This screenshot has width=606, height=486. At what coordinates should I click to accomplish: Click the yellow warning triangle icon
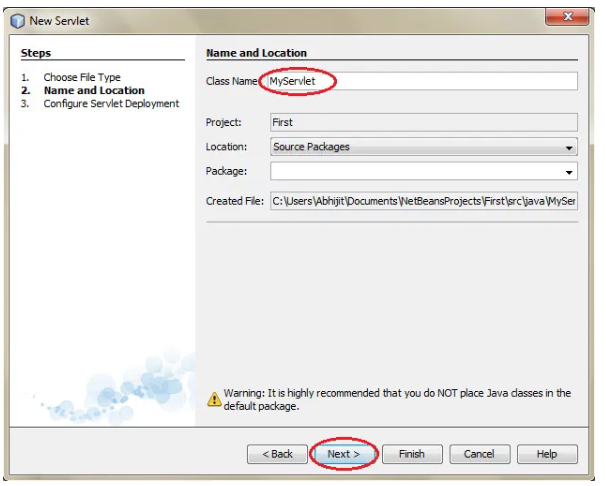tap(214, 399)
